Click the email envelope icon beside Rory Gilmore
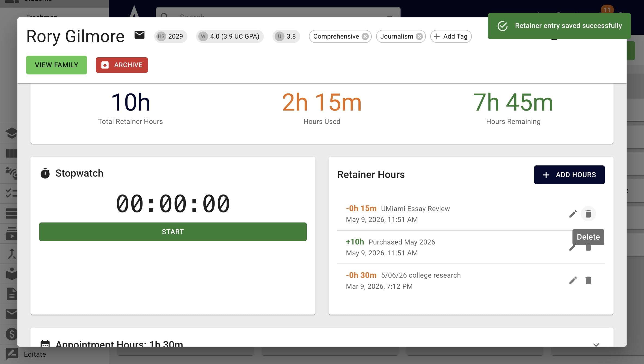644x364 pixels. click(140, 35)
